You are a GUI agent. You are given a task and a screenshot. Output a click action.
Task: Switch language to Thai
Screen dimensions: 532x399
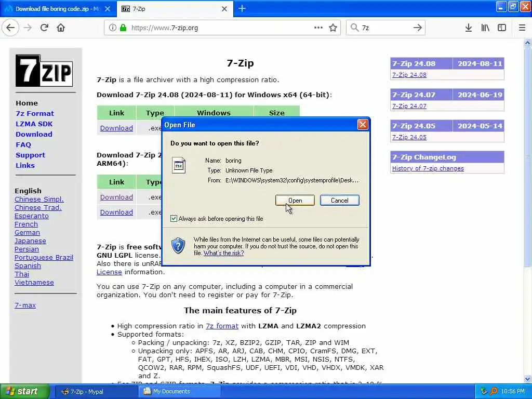click(x=22, y=274)
